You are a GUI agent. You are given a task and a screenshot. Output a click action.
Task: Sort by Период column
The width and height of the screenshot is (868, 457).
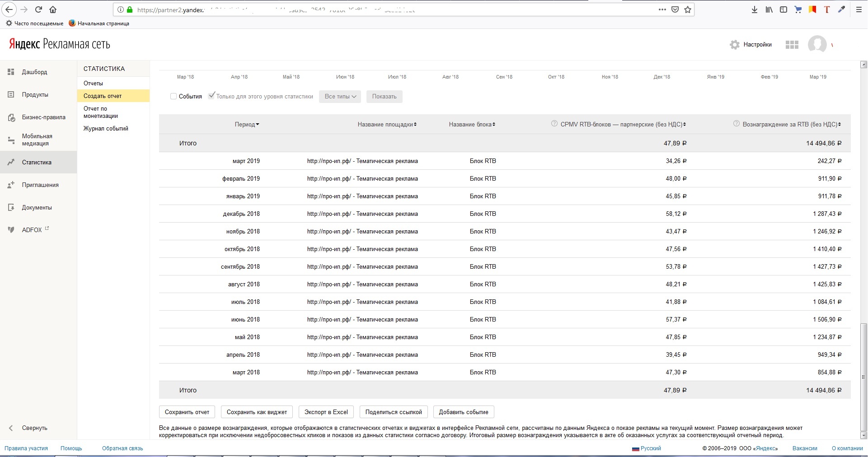247,125
